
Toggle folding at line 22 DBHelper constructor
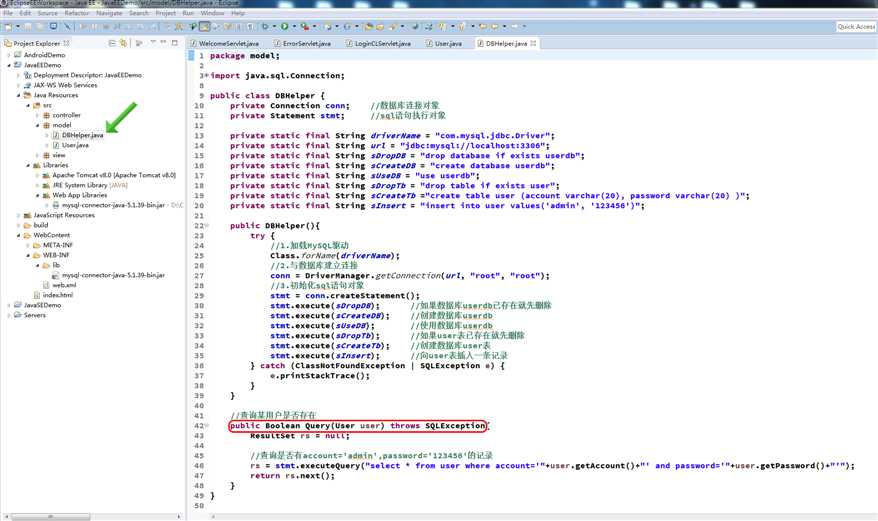(x=207, y=226)
